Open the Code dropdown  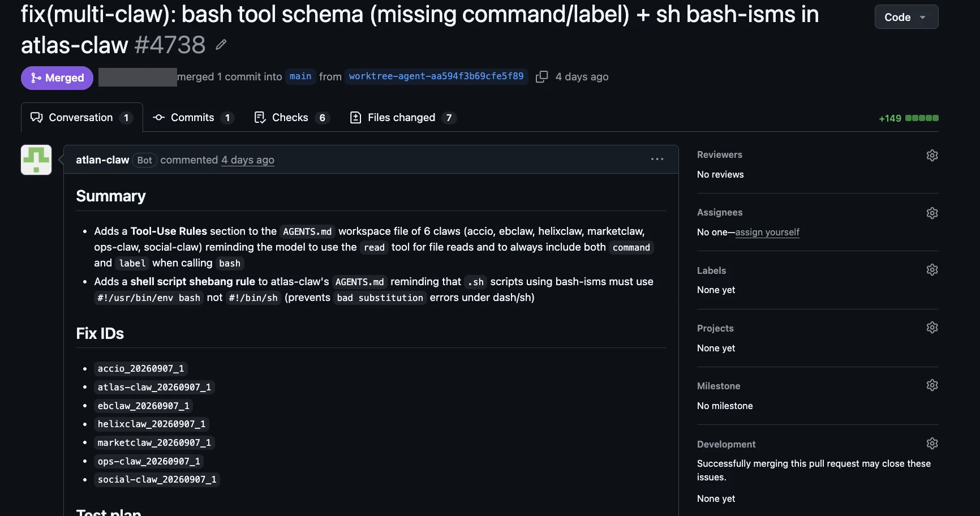(x=906, y=17)
